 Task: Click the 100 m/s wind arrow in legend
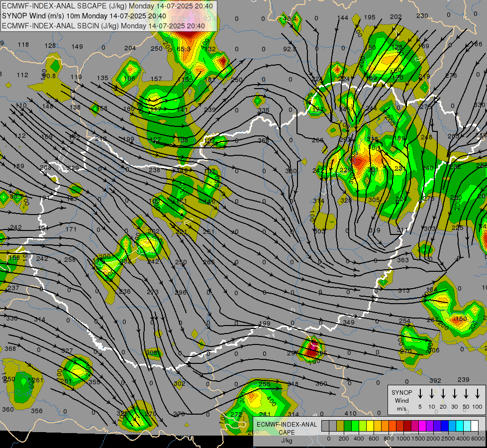(478, 394)
